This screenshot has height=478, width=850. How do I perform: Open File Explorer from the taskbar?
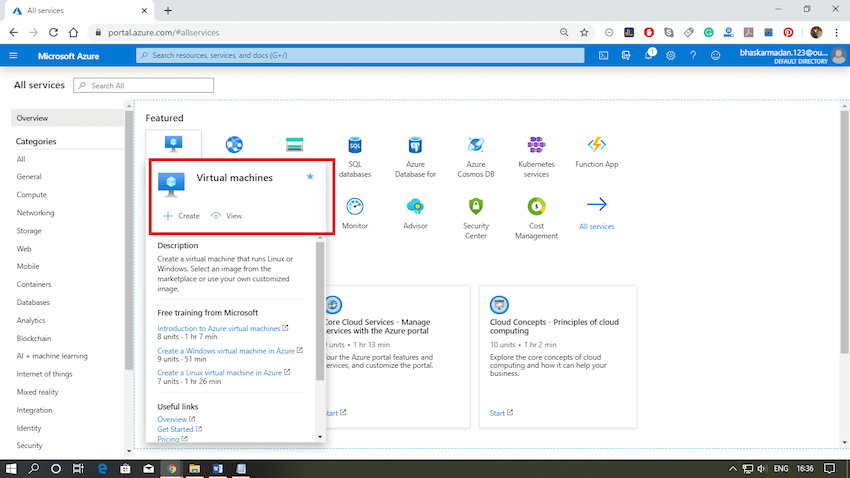(195, 469)
